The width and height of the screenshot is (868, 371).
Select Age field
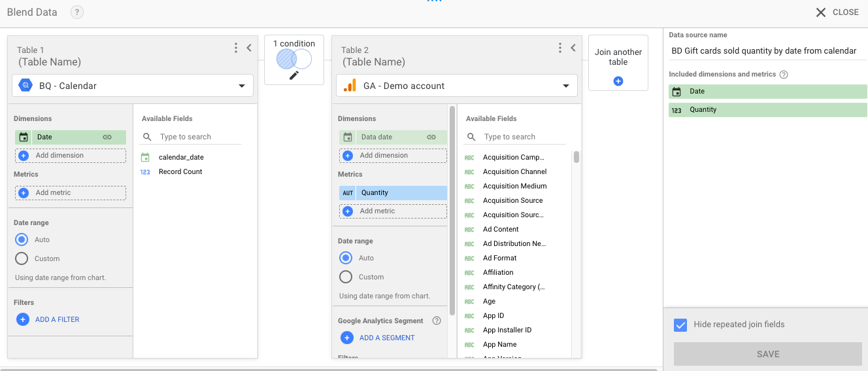click(489, 301)
